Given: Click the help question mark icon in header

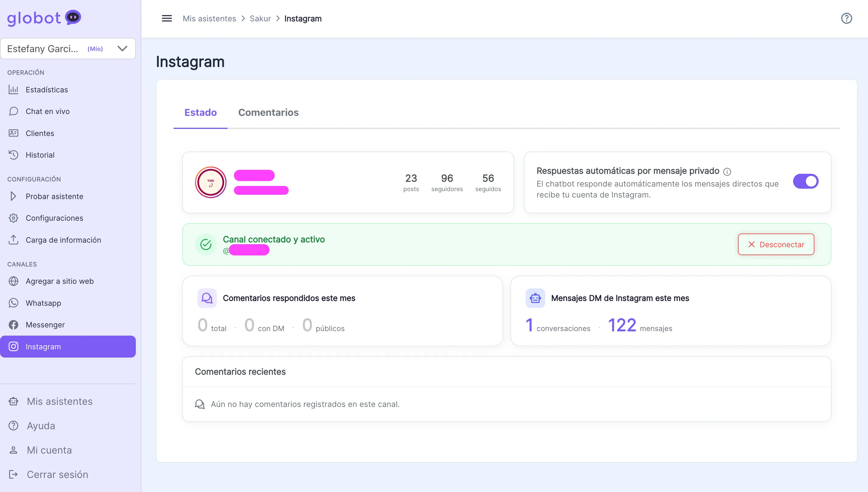Looking at the screenshot, I should pos(846,18).
